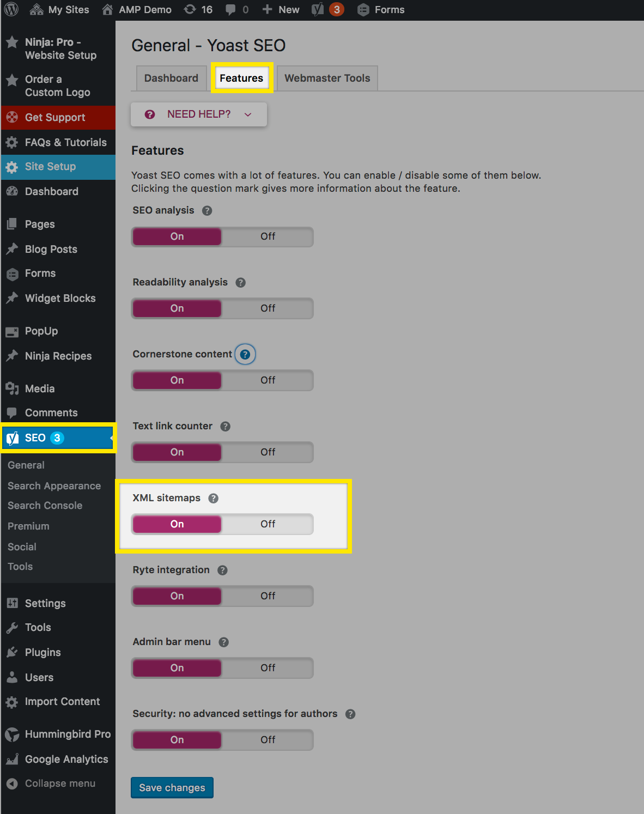This screenshot has height=814, width=644.
Task: Go to Dashboard in sidebar
Action: (58, 191)
